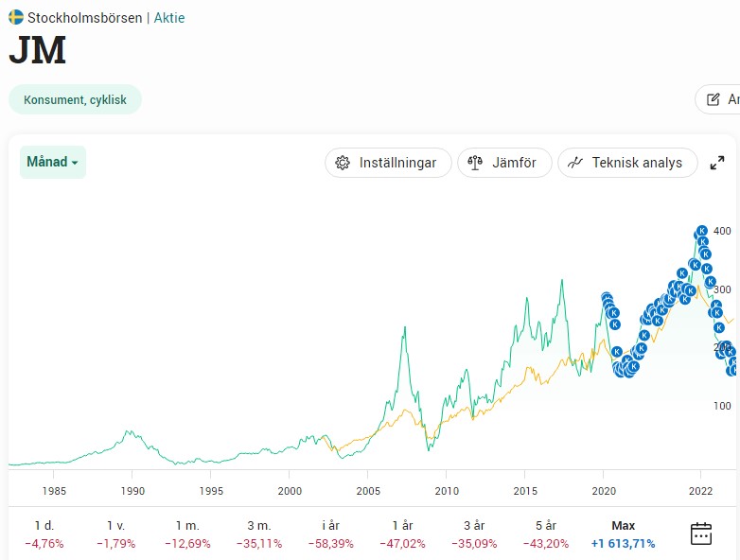Click the 2010 label on time axis
The image size is (740, 560).
[447, 491]
